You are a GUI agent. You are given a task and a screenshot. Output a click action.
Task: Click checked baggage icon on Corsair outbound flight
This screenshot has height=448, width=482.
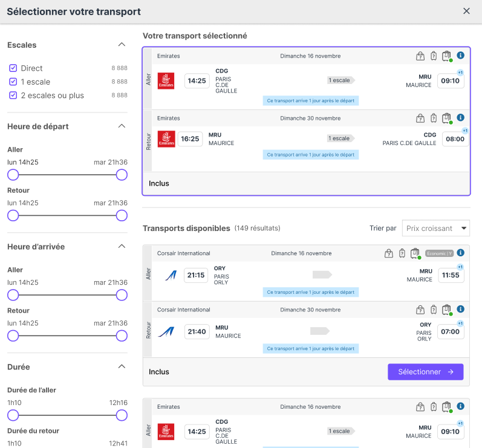(x=415, y=253)
